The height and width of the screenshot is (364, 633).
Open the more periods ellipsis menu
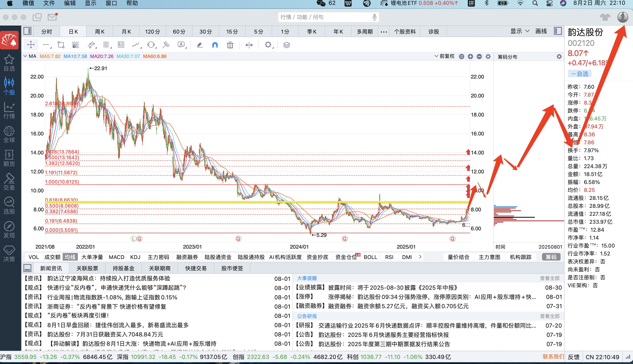pos(384,32)
